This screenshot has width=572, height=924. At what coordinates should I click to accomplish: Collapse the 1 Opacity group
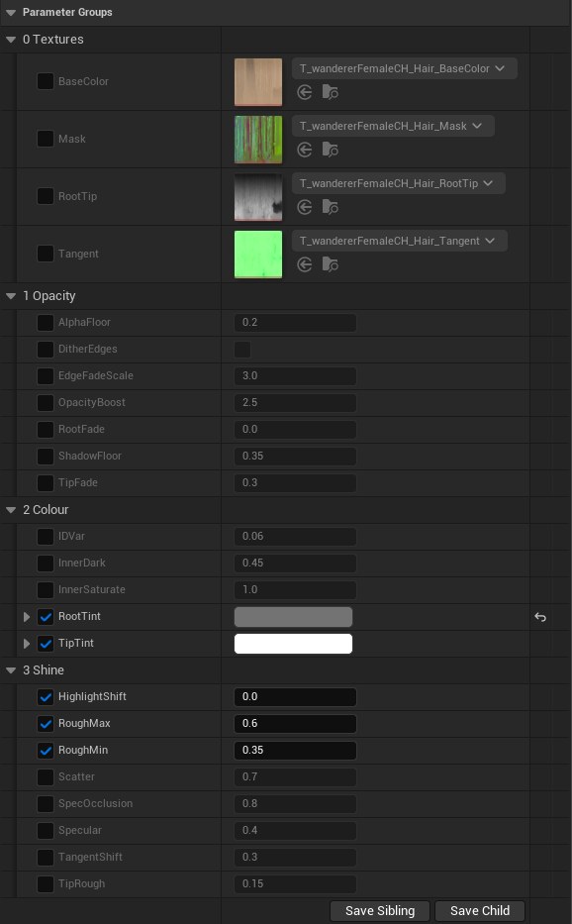coord(11,296)
